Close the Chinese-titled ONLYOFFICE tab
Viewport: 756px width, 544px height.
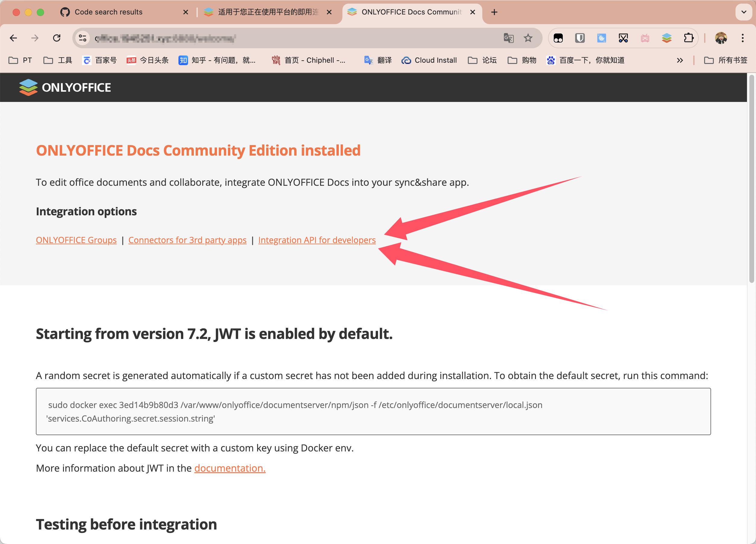pos(329,12)
